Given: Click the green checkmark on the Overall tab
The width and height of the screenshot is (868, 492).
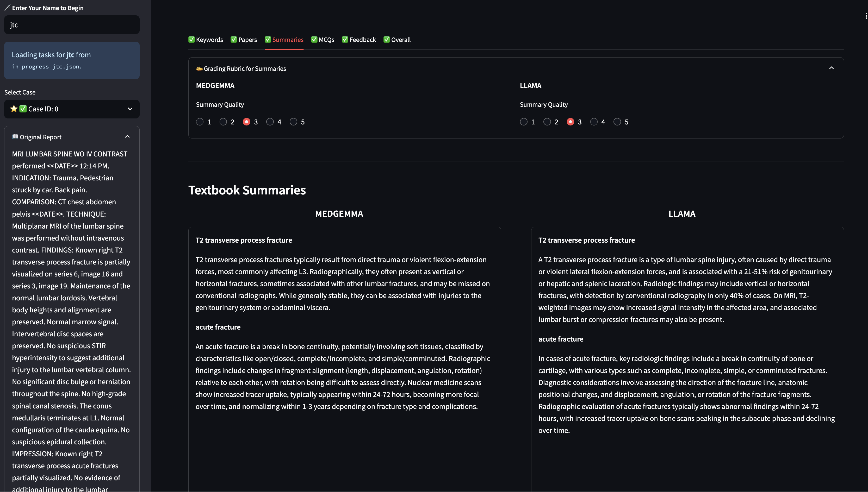Looking at the screenshot, I should tap(387, 40).
